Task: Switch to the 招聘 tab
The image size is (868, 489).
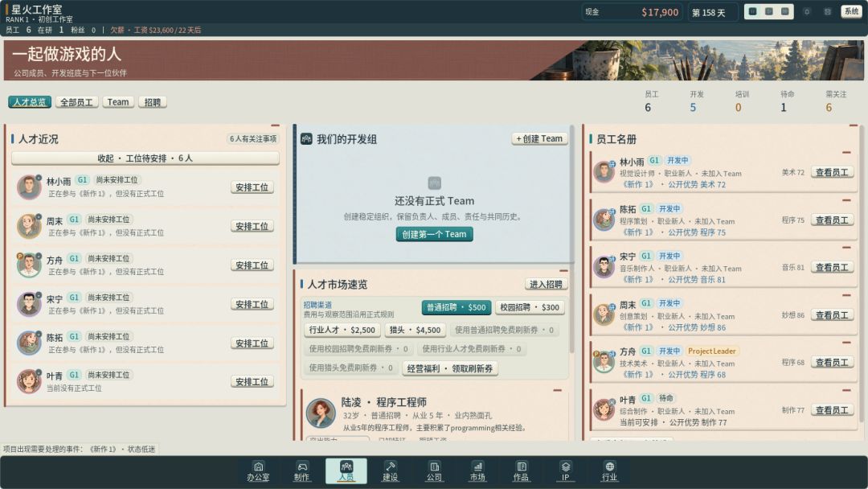Action: click(152, 102)
